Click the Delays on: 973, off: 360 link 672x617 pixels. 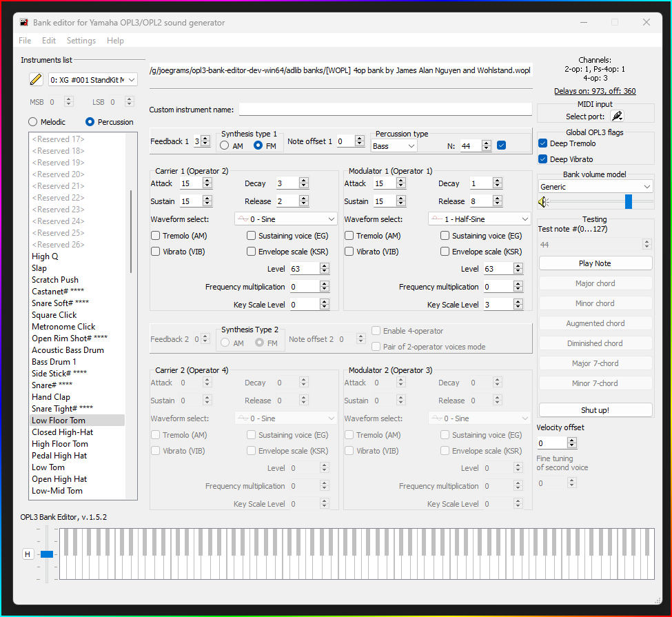595,91
